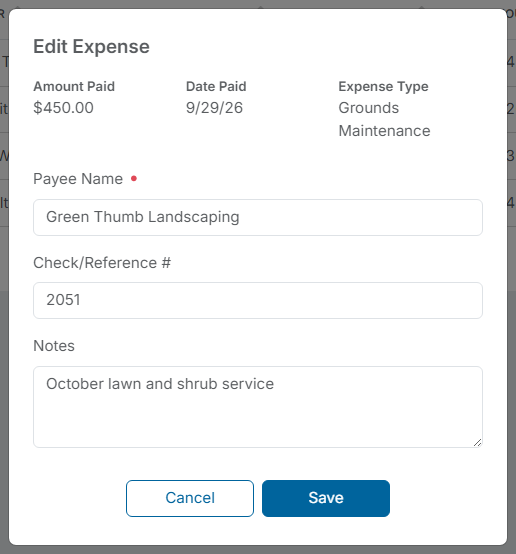Click the Grounds Maintenance expense type text
This screenshot has height=554, width=516.
pyautogui.click(x=385, y=119)
